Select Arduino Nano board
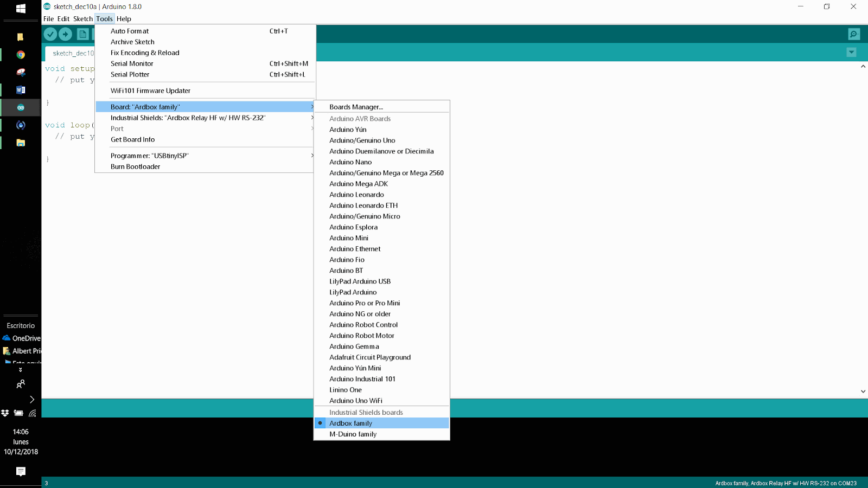Viewport: 868px width, 488px height. (381, 162)
